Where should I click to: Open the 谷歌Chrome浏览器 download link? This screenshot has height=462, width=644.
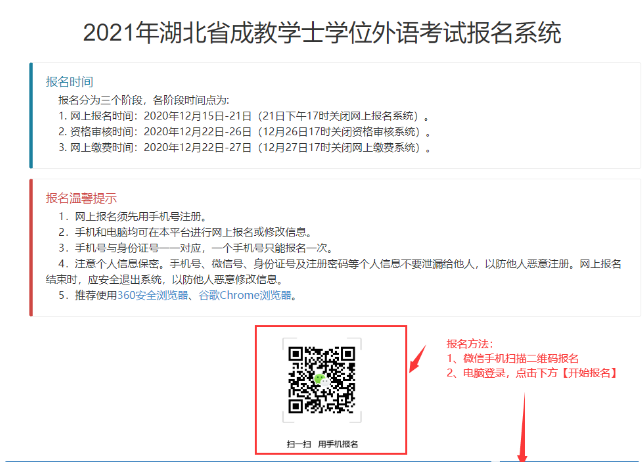point(245,295)
